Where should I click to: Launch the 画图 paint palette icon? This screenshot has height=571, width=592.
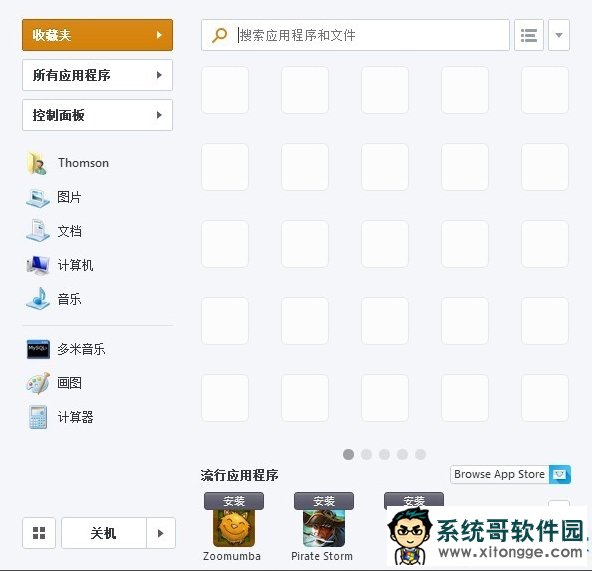[x=37, y=383]
